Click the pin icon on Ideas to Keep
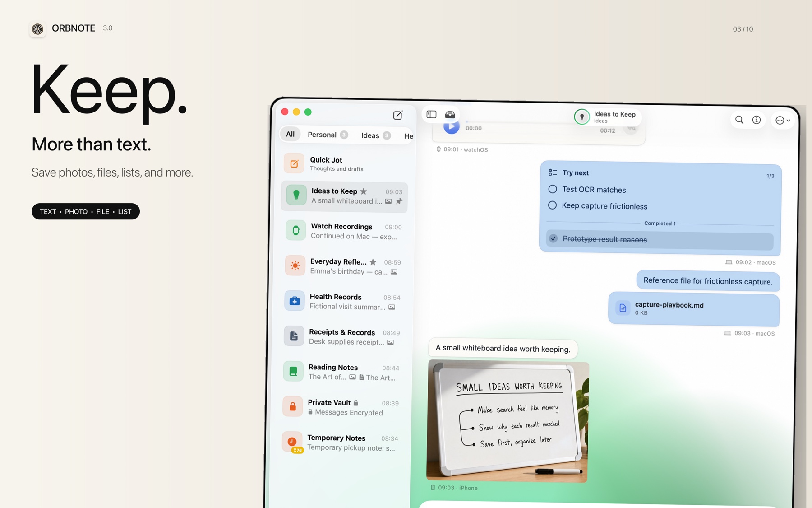 click(399, 201)
